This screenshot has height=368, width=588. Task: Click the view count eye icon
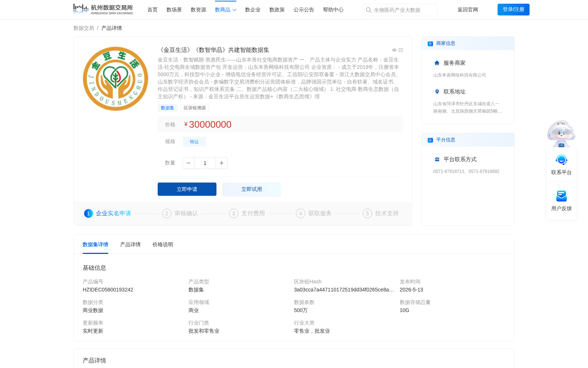pyautogui.click(x=394, y=50)
